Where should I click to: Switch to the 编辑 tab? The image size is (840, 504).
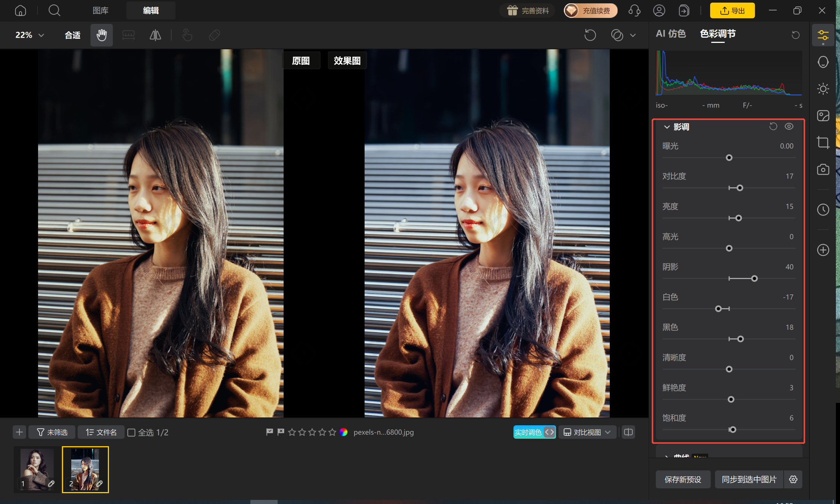tap(151, 10)
